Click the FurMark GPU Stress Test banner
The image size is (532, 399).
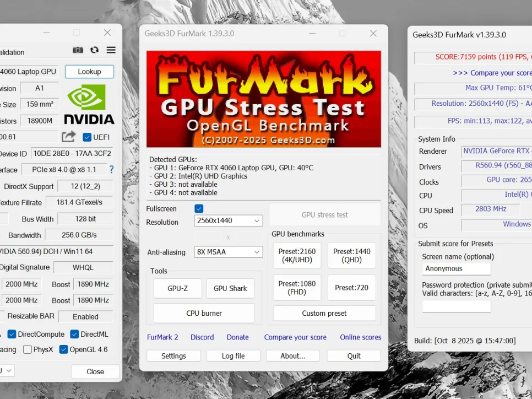coord(263,99)
